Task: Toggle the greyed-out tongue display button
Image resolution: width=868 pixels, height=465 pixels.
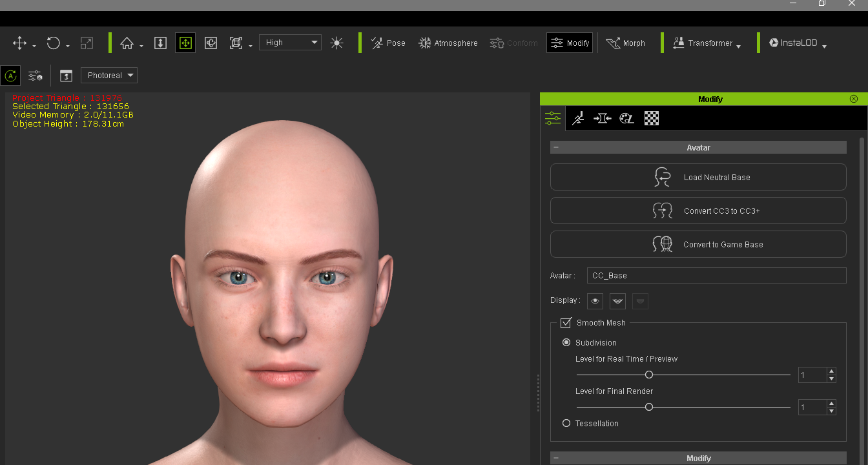Action: point(640,301)
